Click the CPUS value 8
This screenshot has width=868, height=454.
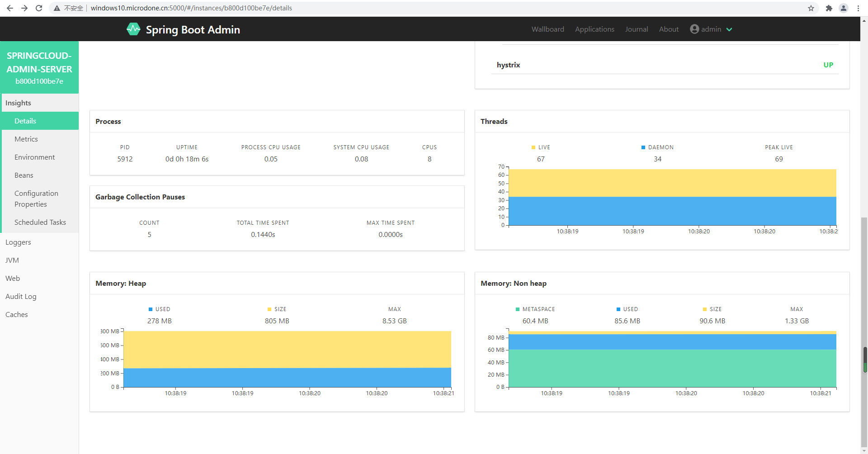(x=429, y=159)
